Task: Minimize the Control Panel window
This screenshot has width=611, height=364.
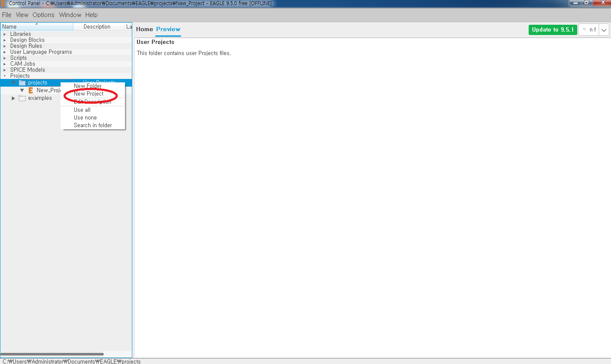Action: (576, 3)
